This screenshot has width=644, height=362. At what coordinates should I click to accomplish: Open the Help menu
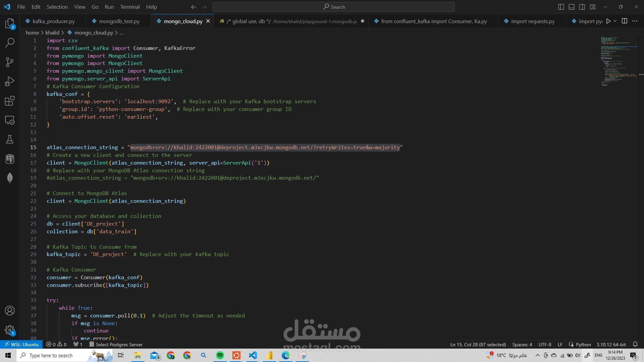[x=151, y=7]
